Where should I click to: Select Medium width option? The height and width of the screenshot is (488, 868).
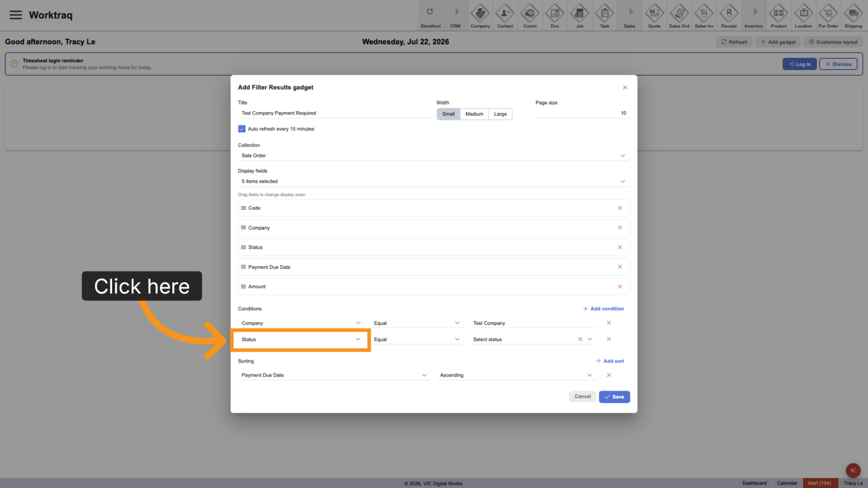pyautogui.click(x=474, y=114)
